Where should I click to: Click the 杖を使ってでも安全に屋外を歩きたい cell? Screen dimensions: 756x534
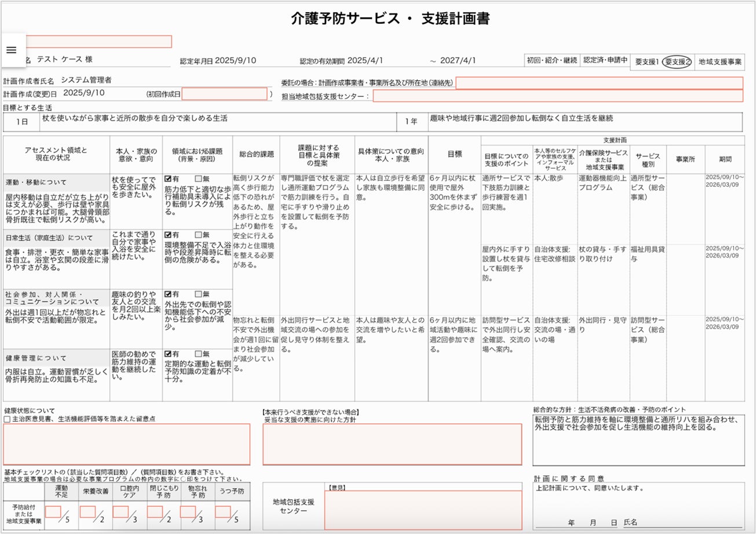pyautogui.click(x=134, y=188)
